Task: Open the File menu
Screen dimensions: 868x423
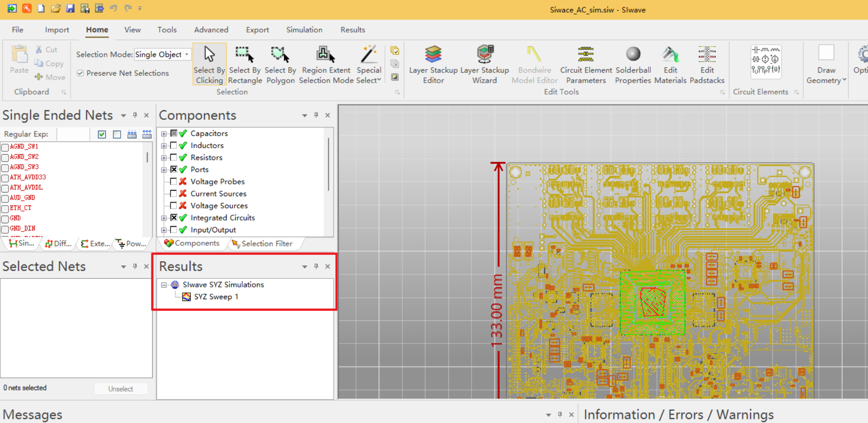Action: point(18,30)
